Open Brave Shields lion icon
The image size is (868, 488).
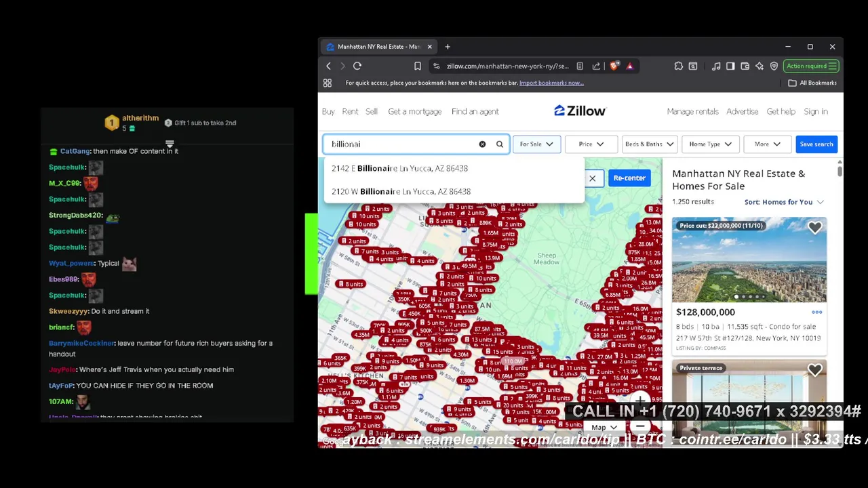(x=614, y=66)
